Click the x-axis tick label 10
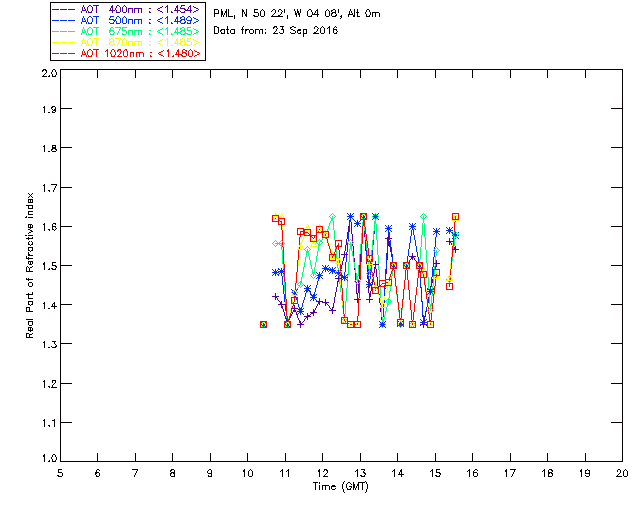 [247, 473]
